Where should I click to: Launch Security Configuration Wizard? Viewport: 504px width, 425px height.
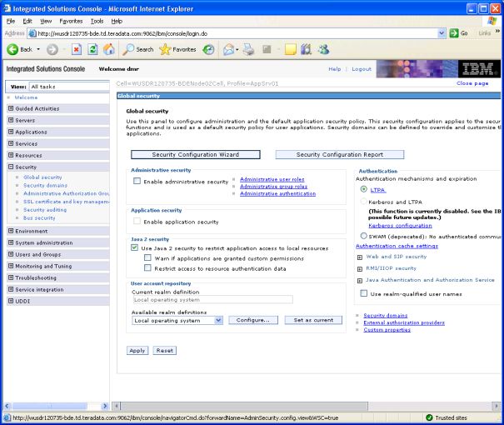pos(196,155)
